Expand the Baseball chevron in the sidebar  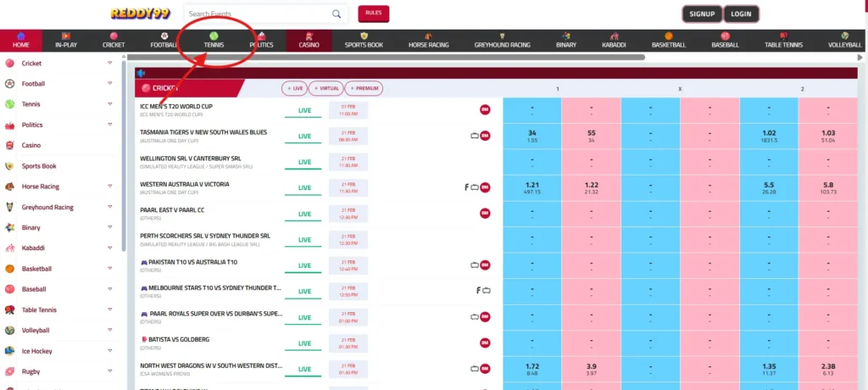point(110,288)
